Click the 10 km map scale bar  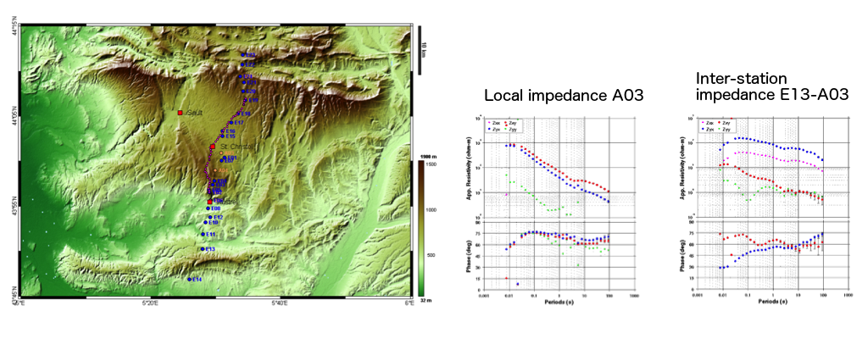420,42
